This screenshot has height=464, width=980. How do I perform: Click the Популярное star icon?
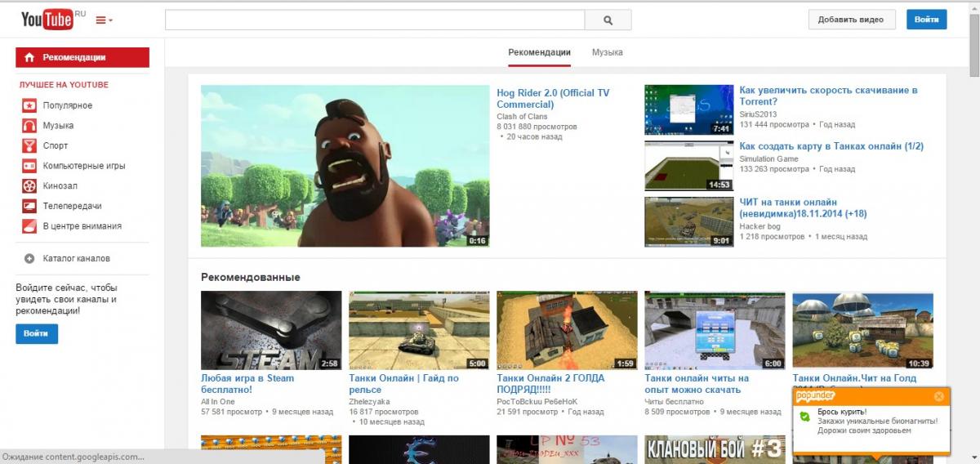[x=29, y=105]
